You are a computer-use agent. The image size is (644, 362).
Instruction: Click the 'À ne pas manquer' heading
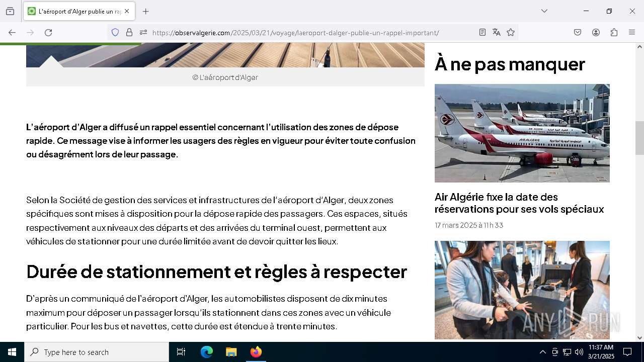510,64
